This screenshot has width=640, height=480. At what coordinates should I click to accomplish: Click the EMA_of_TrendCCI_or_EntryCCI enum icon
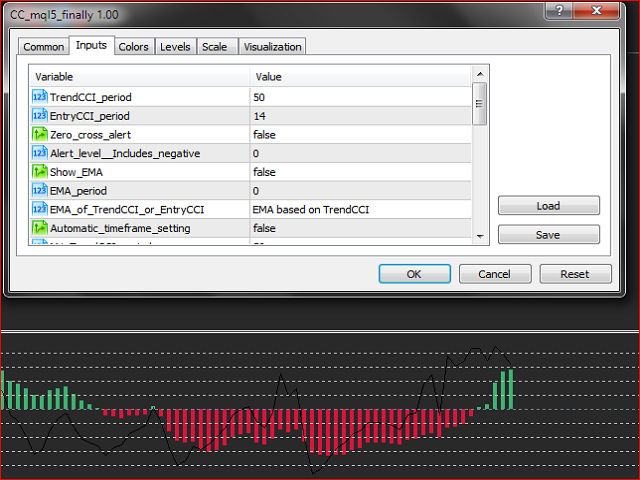tap(39, 209)
